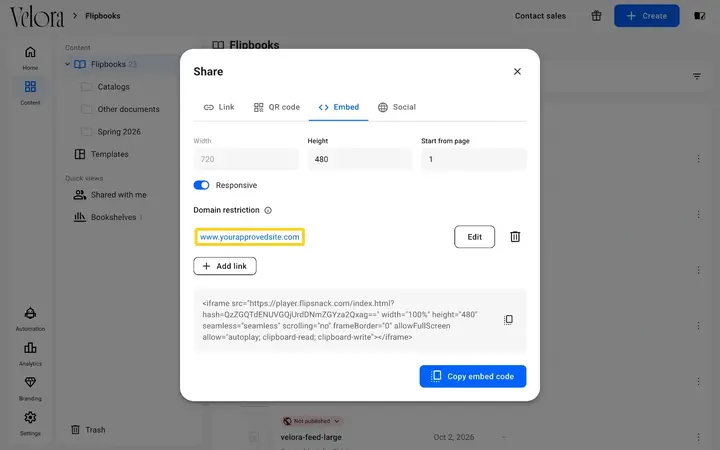Image resolution: width=720 pixels, height=450 pixels.
Task: Click the Height input field
Action: tap(360, 159)
